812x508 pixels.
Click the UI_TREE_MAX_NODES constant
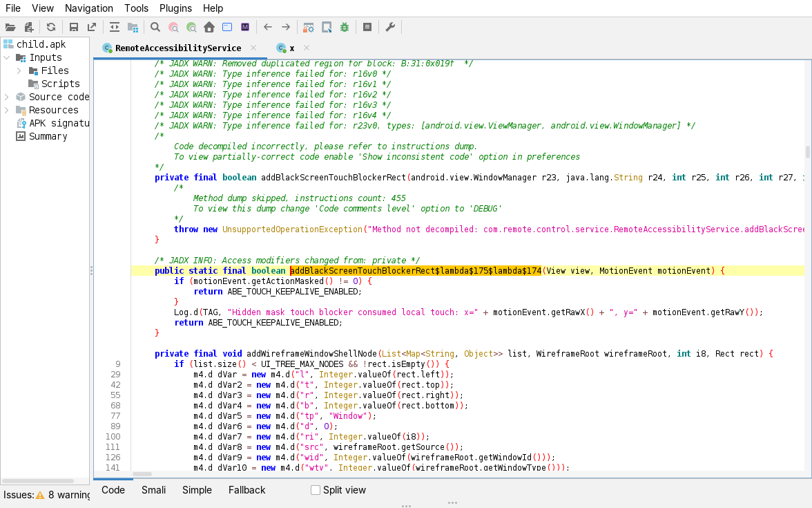302,364
